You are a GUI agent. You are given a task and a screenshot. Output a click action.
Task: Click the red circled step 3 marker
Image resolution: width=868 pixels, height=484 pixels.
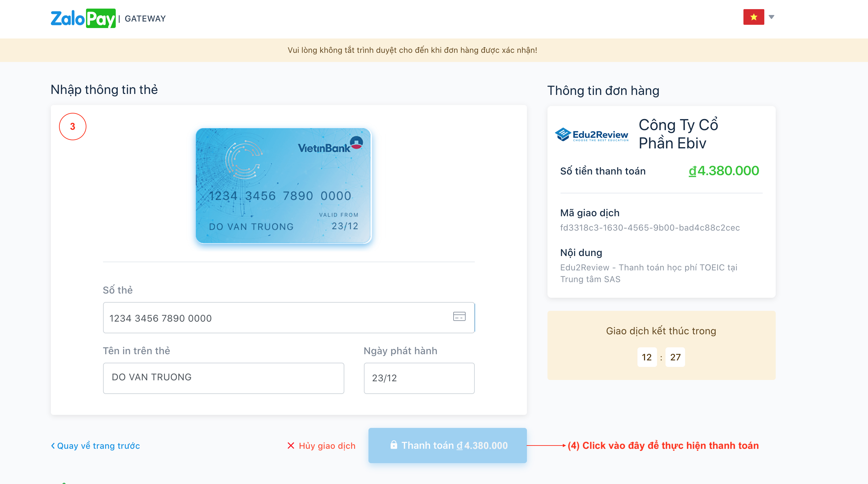[x=72, y=127]
